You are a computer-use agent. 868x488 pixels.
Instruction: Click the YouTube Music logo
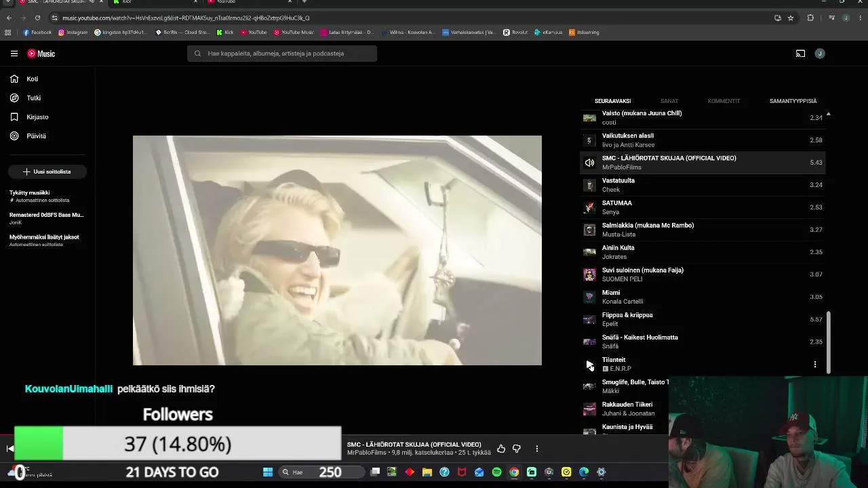coord(41,54)
